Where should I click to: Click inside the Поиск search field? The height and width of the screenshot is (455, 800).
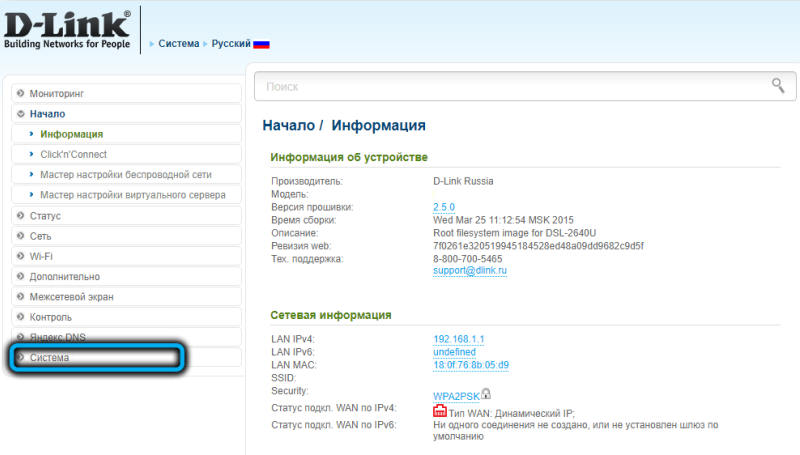click(x=510, y=87)
